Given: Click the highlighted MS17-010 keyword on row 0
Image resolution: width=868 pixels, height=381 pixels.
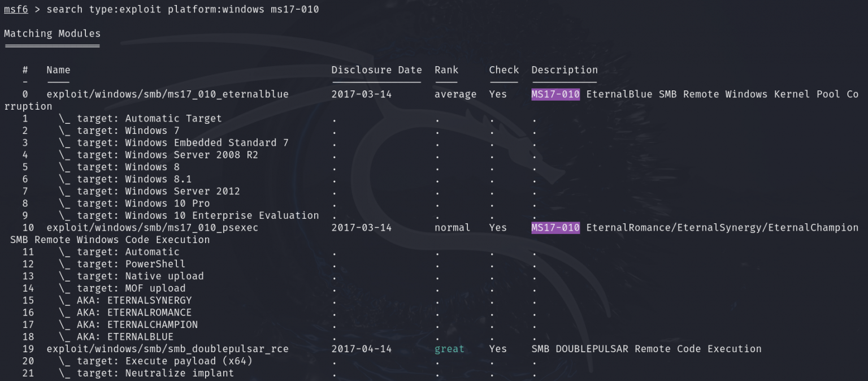Looking at the screenshot, I should point(554,94).
